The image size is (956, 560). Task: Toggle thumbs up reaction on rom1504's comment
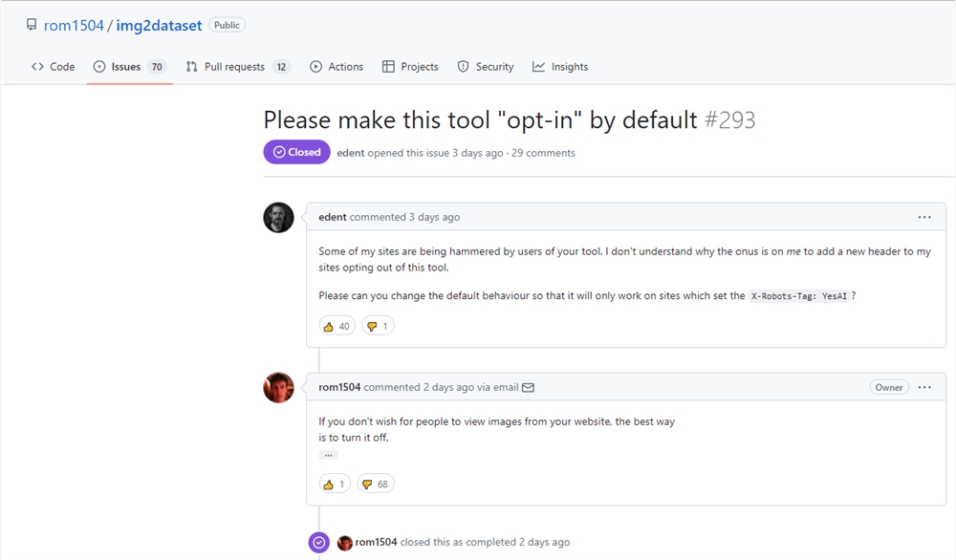[x=334, y=485]
